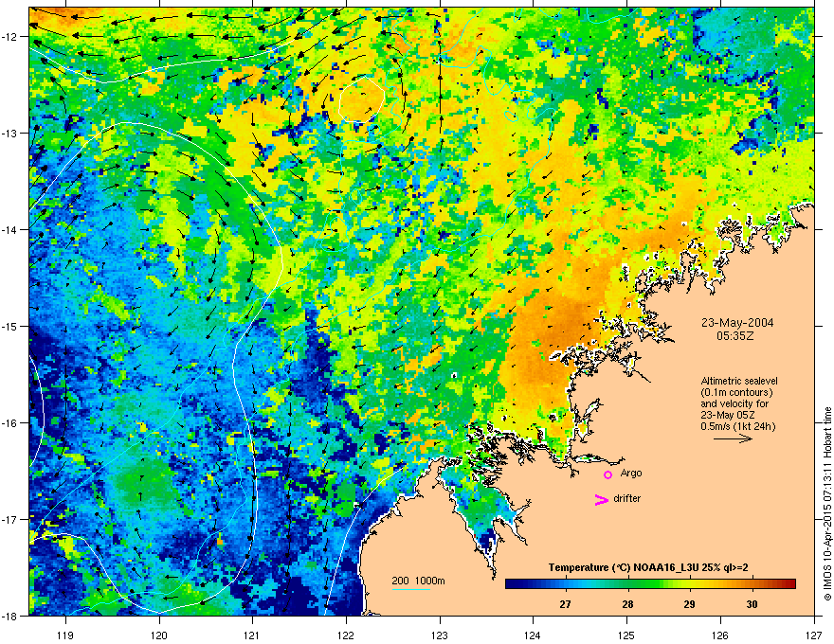834x644 pixels.
Task: Click the 0.5m/s velocity scale arrow
Action: 733,438
